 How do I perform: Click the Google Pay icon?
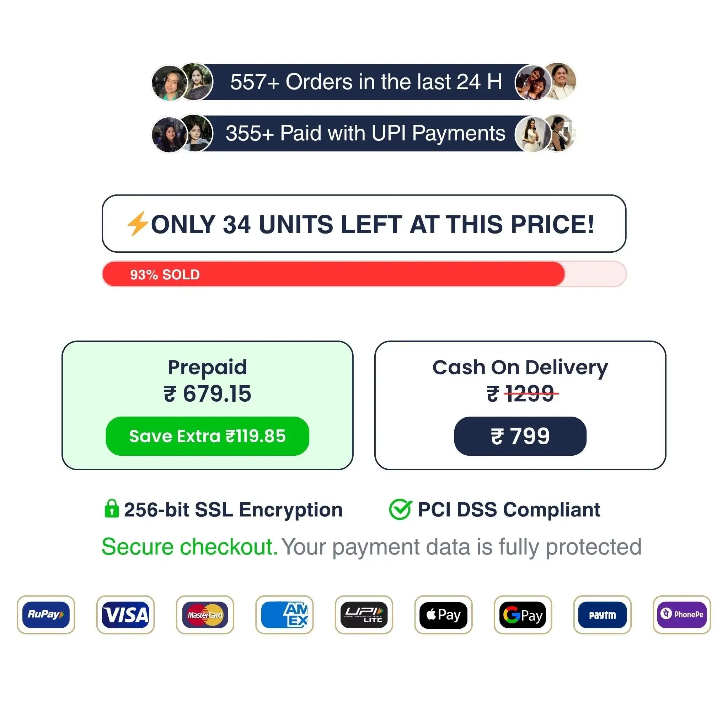click(523, 615)
